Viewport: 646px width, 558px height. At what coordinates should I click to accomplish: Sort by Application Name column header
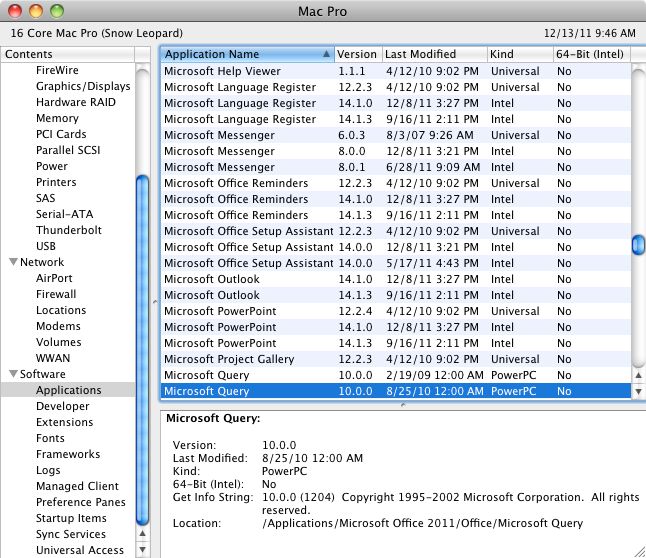247,54
